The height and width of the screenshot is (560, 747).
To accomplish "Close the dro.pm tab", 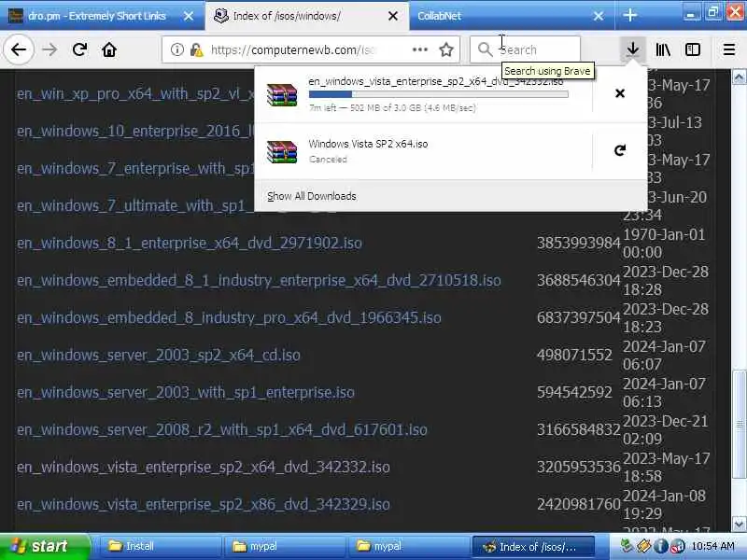I will coord(189,16).
